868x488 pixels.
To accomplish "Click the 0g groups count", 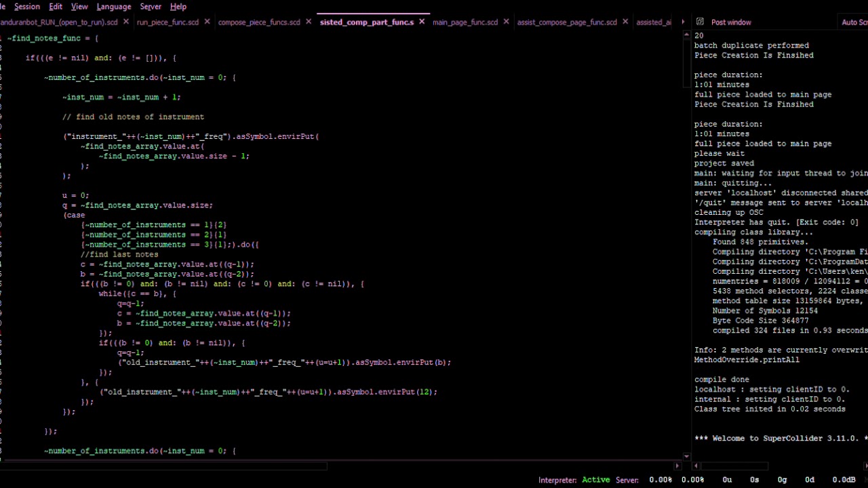I will click(x=782, y=479).
